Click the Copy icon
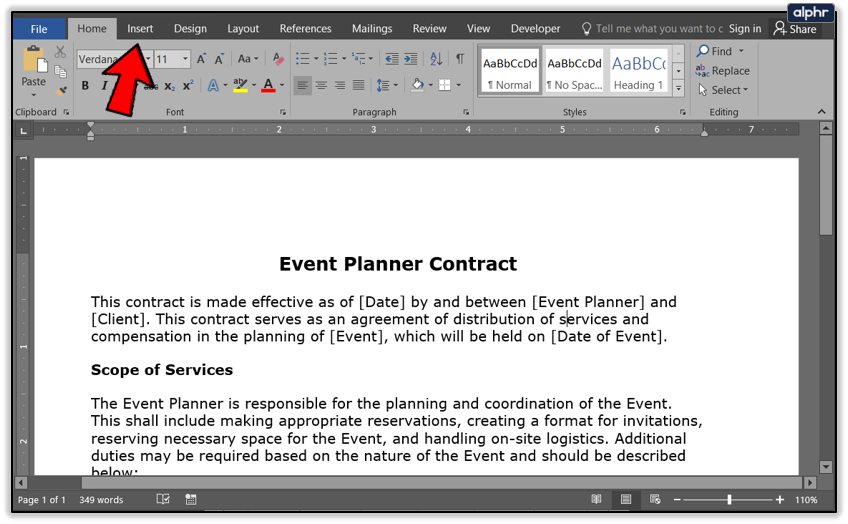The image size is (848, 524). tap(61, 71)
